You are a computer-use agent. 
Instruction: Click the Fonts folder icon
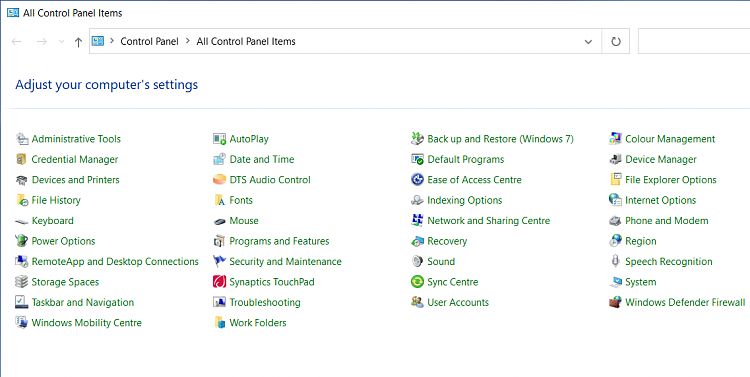click(220, 200)
